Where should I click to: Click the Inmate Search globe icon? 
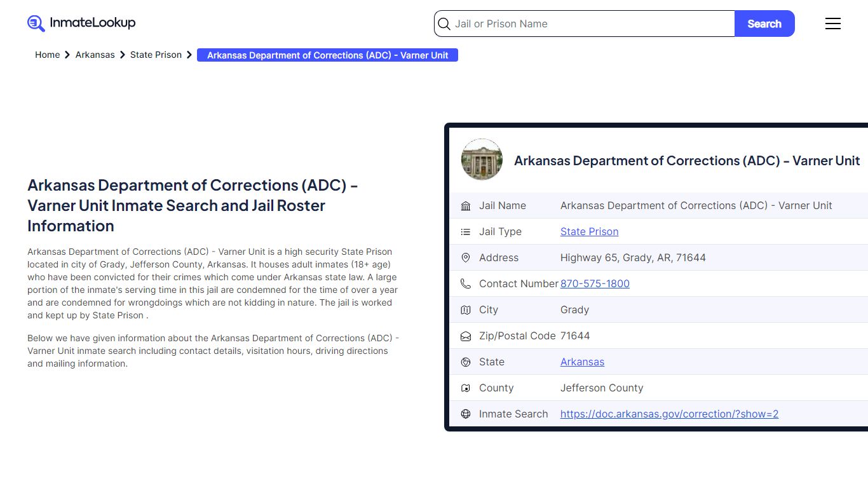(x=466, y=414)
